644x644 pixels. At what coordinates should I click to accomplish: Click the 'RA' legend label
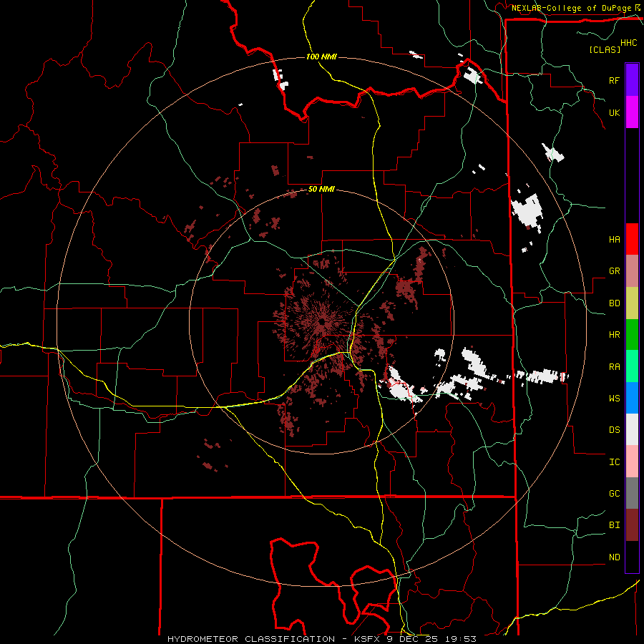[614, 366]
